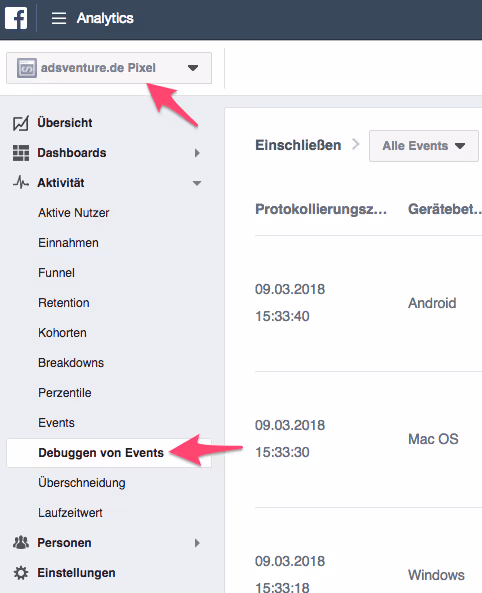Open the Dashboards menu item
Image resolution: width=482 pixels, height=593 pixels.
[x=72, y=153]
